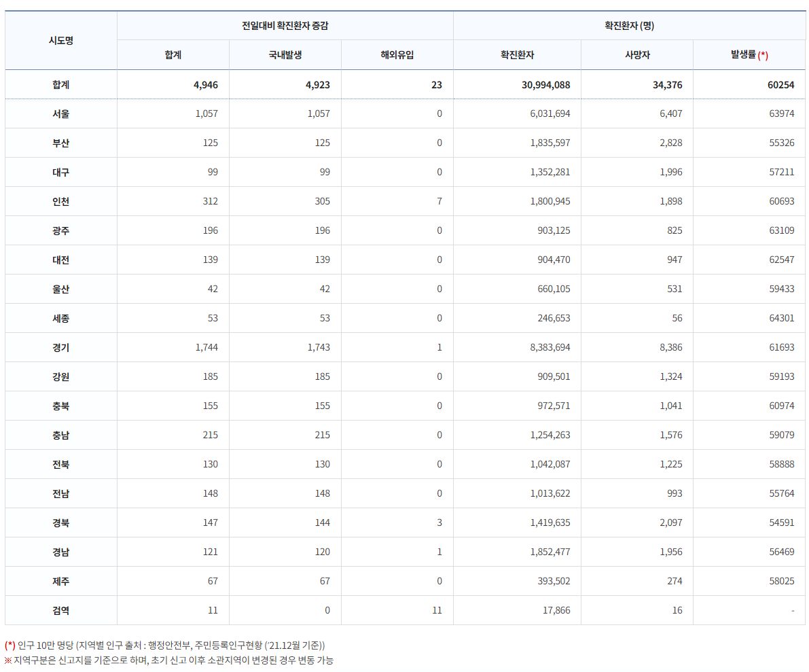The width and height of the screenshot is (809, 672).
Task: Click the population footnote about 인구 10만 명당
Action: tap(164, 646)
